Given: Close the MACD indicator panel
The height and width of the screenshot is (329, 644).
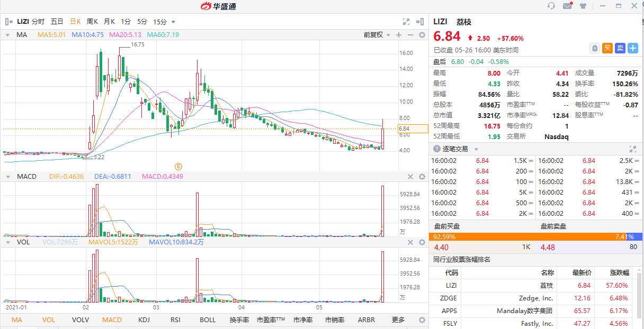Looking at the screenshot, I should [410, 177].
